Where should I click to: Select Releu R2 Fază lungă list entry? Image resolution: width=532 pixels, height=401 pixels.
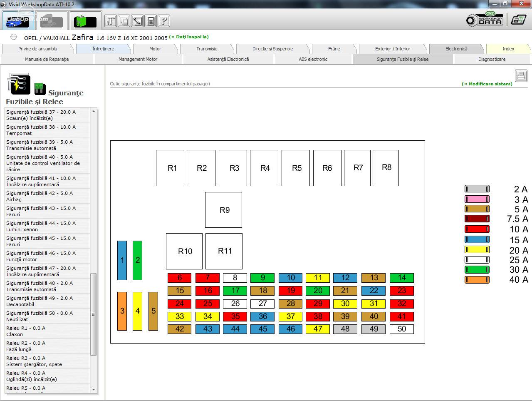coord(47,346)
